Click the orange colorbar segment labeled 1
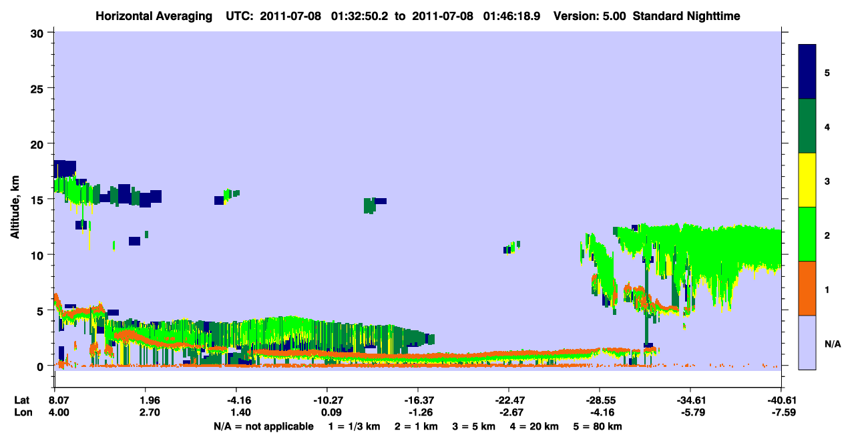 (807, 288)
